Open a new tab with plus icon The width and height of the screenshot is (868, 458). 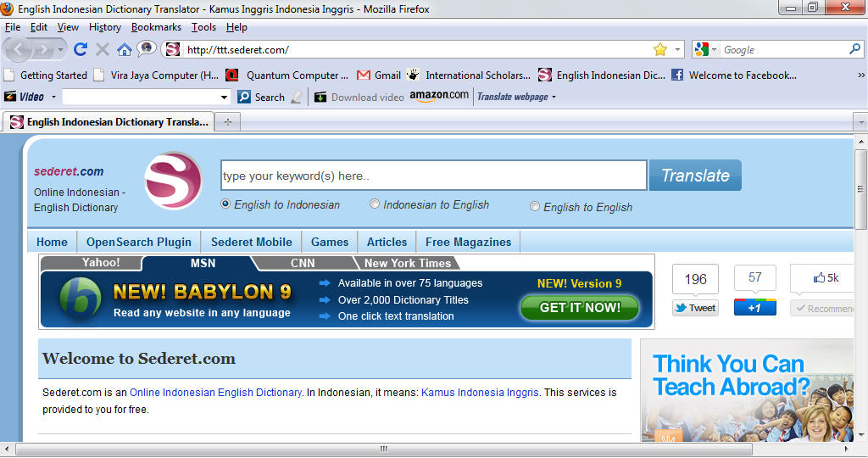(227, 122)
